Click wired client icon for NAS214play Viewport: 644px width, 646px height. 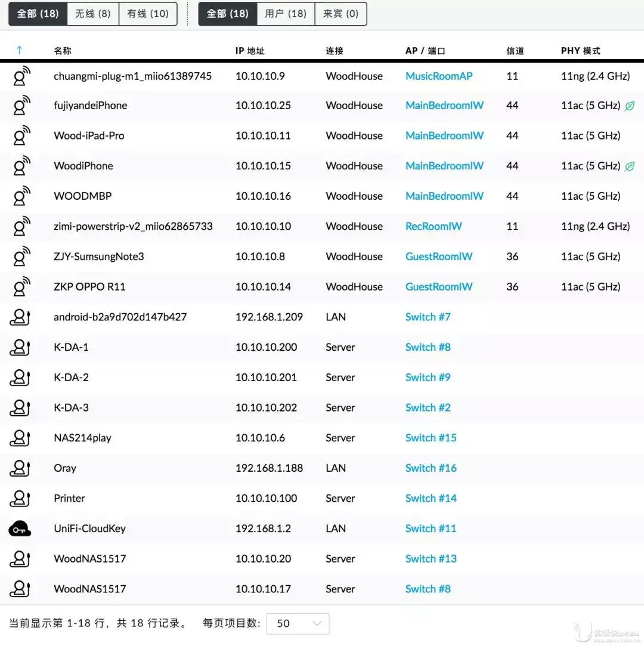(20, 438)
